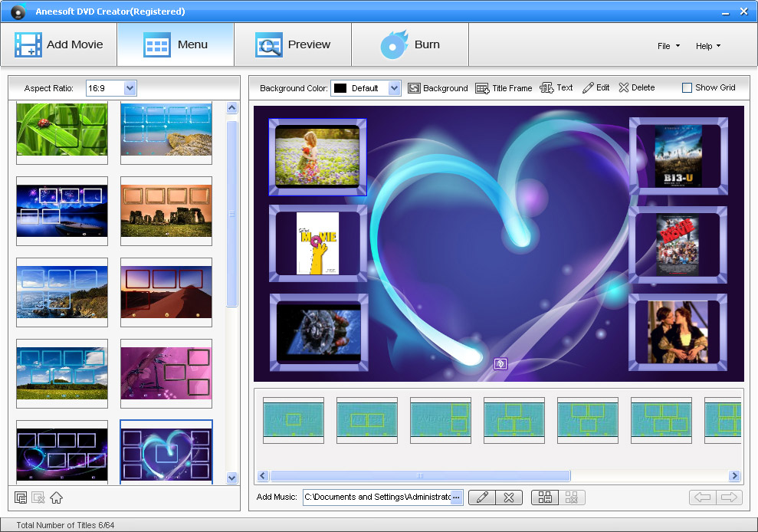Click the Edit pencil in top toolbar
This screenshot has height=532, width=758.
(596, 88)
